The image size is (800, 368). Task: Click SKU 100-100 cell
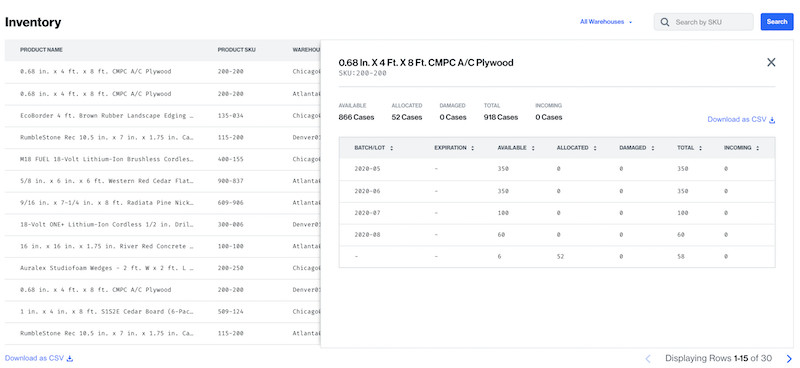click(x=231, y=246)
